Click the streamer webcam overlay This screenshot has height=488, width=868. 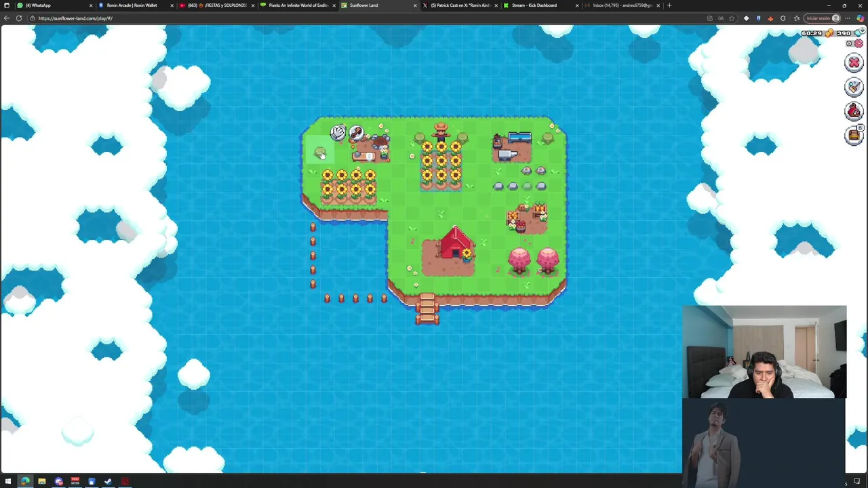pyautogui.click(x=764, y=352)
